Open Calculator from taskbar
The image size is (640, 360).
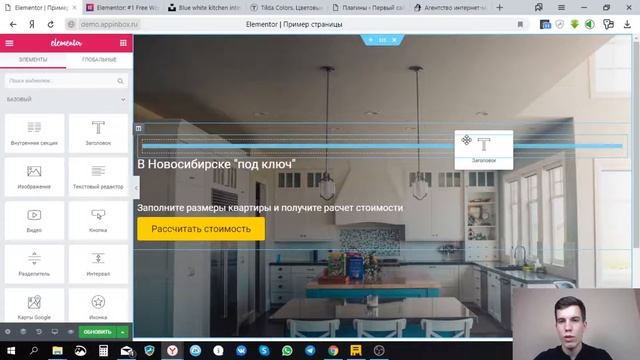pos(103,351)
